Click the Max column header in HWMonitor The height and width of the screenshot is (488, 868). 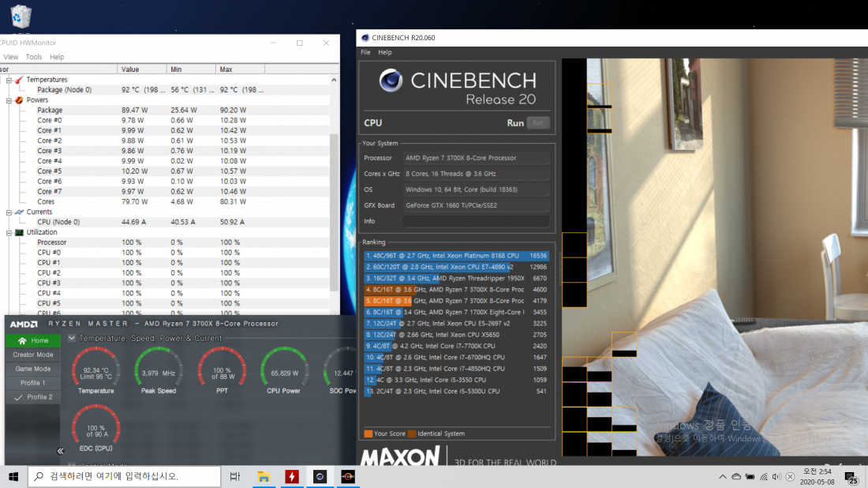240,69
